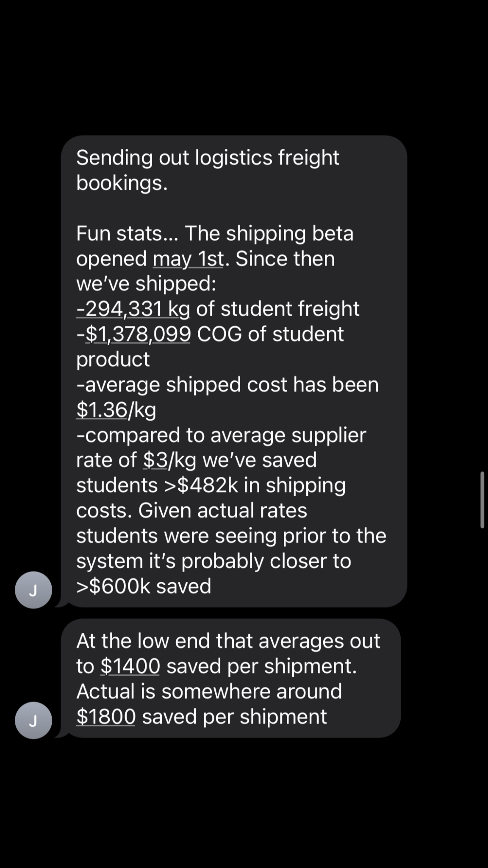Click the "students were seeing prior to the" line
The width and height of the screenshot is (488, 868).
231,536
